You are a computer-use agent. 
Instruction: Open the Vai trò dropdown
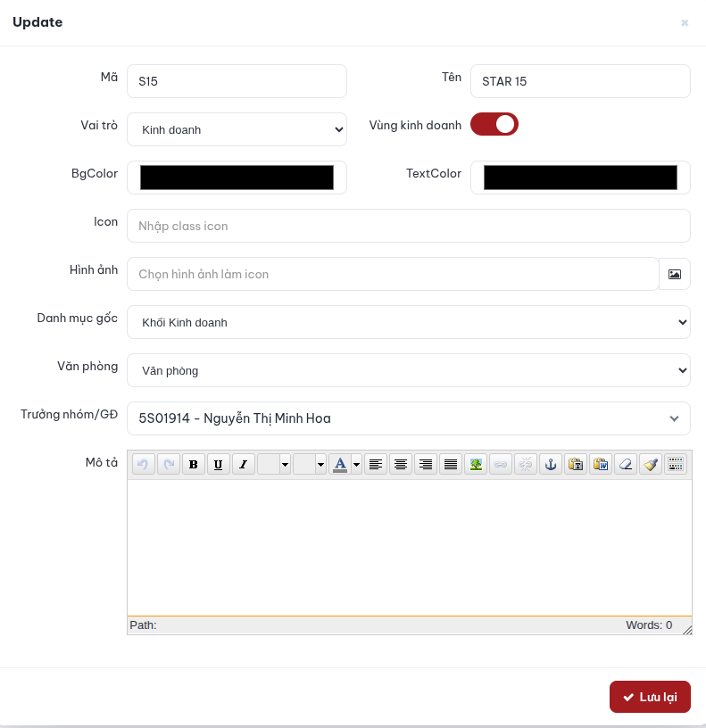pos(237,129)
